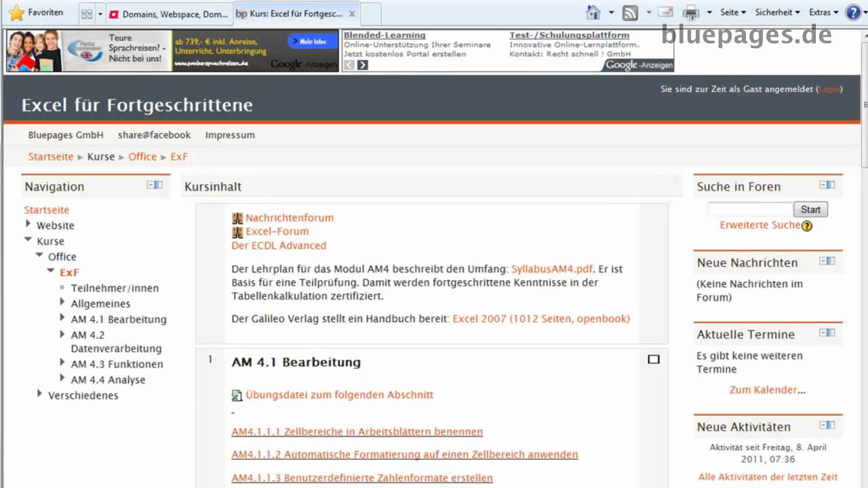Open the Favoriten star button
The height and width of the screenshot is (488, 868).
[x=36, y=13]
